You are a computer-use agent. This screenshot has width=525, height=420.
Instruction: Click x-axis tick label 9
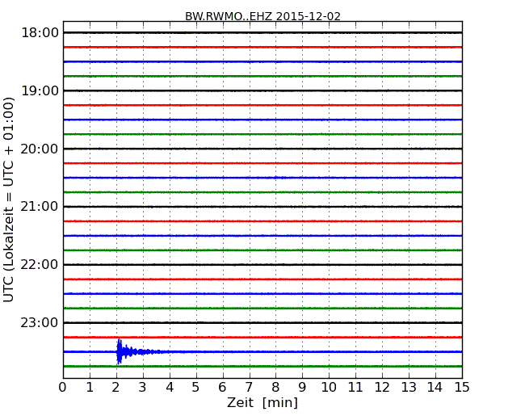[302, 388]
